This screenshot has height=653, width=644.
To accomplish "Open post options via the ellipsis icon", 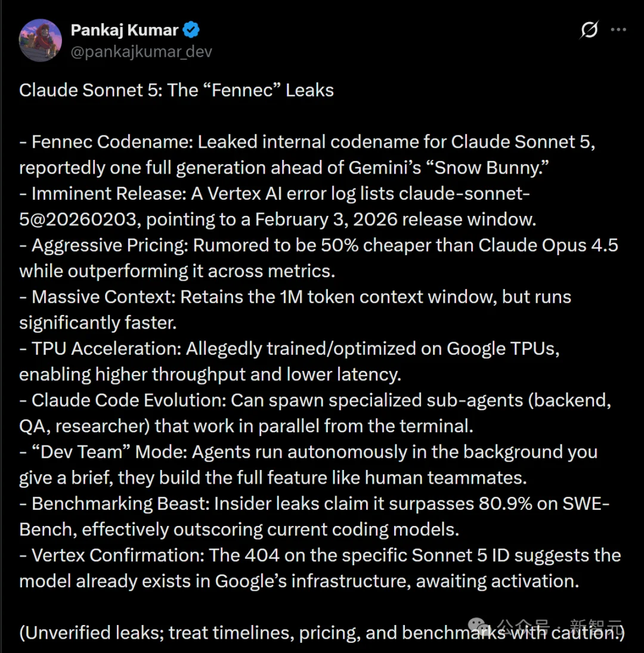I will [619, 29].
